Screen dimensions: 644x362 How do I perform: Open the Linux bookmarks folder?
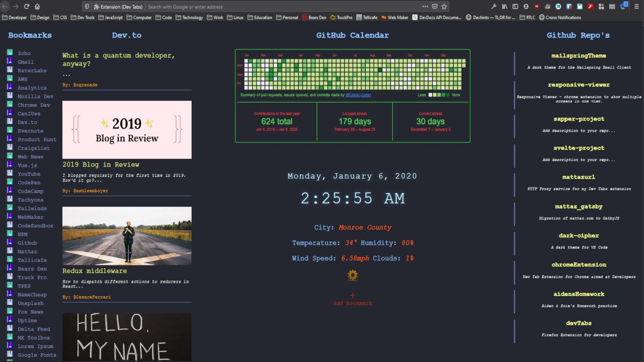point(235,17)
